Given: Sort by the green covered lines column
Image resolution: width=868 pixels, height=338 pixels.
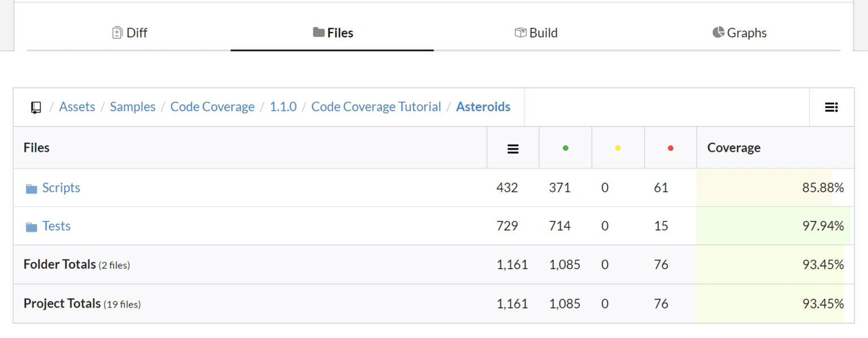Looking at the screenshot, I should click(565, 147).
